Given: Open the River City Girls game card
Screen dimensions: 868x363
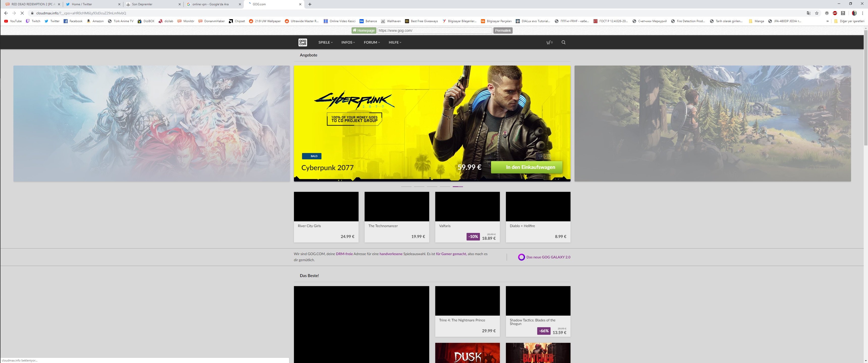Looking at the screenshot, I should click(326, 217).
